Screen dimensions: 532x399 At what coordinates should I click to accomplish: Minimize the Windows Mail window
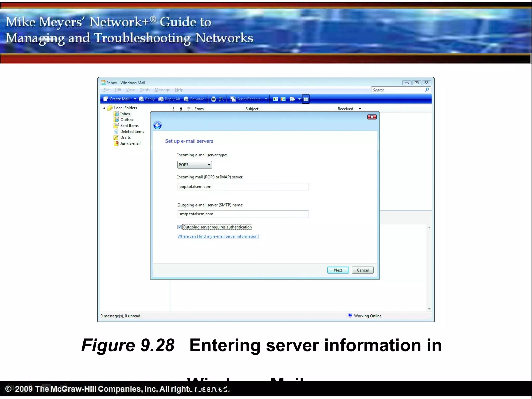coord(407,83)
